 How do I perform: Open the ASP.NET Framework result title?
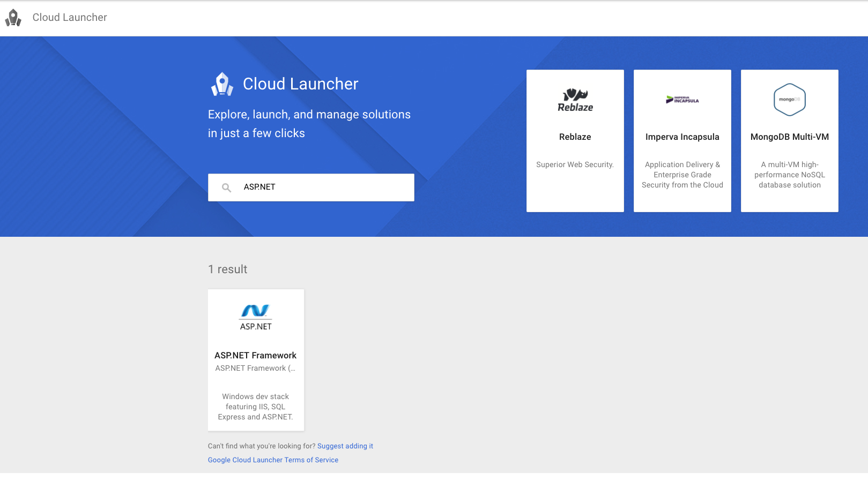[255, 356]
